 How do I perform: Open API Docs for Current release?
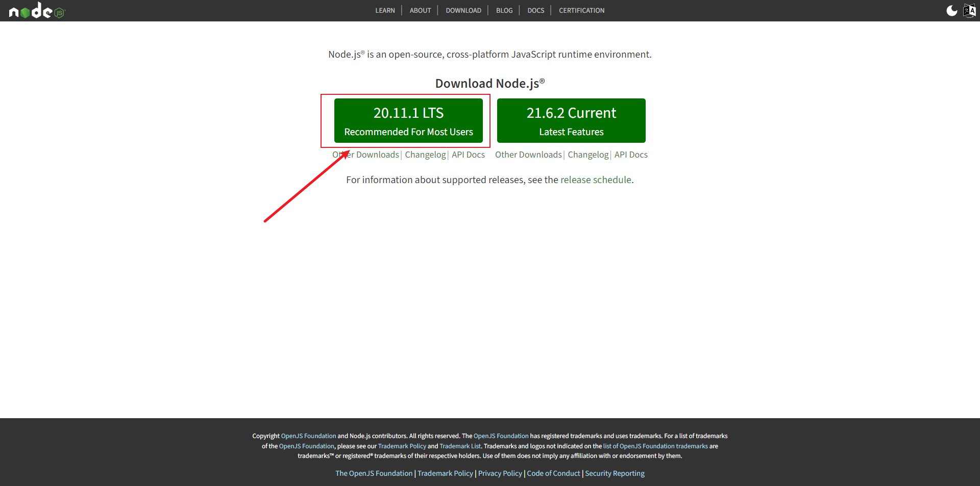(x=631, y=155)
